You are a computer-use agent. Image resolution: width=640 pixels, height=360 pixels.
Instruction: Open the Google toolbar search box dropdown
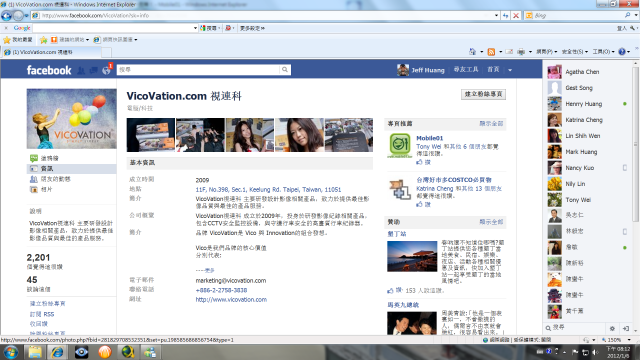coord(195,28)
